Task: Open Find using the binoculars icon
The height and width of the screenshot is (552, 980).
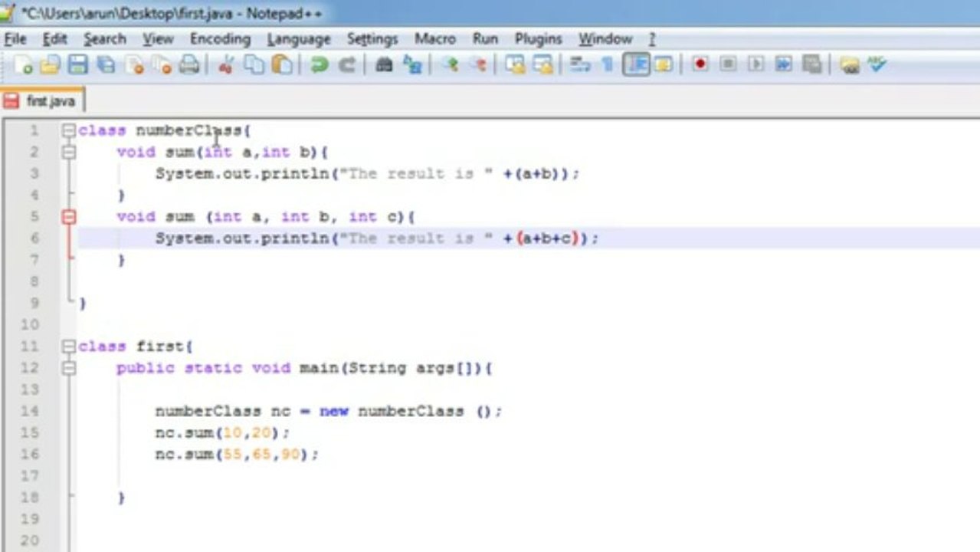Action: (384, 65)
